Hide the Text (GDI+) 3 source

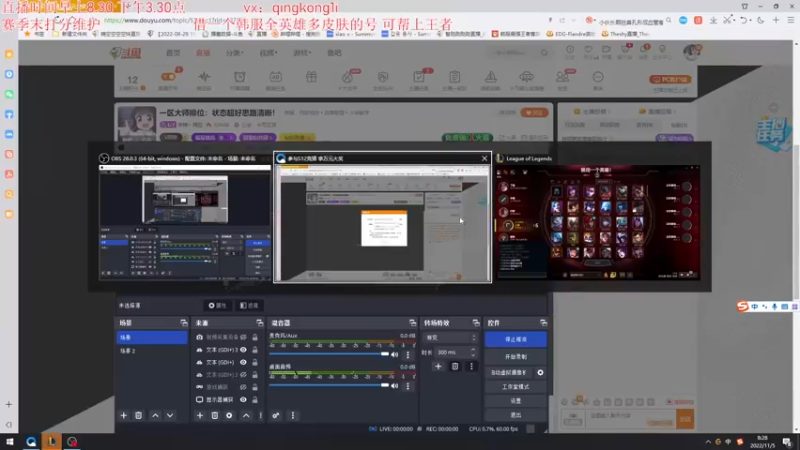(x=243, y=349)
